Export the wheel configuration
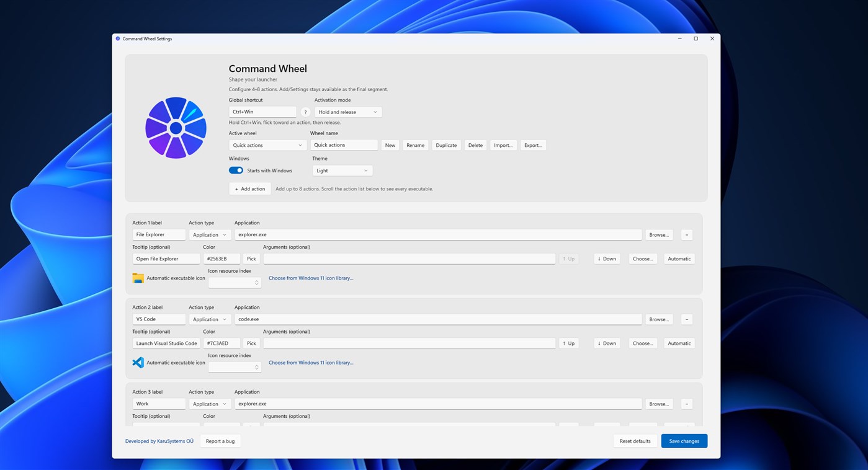Viewport: 868px width, 470px height. click(533, 145)
